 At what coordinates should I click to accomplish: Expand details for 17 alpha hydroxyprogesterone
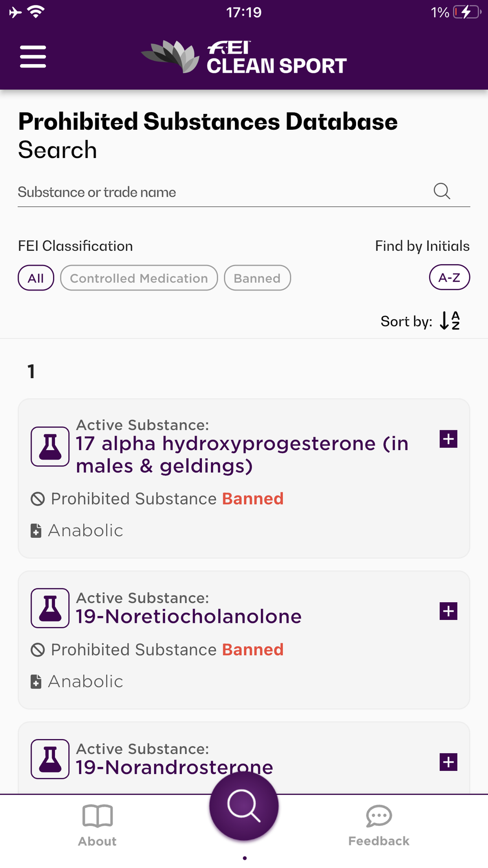447,438
